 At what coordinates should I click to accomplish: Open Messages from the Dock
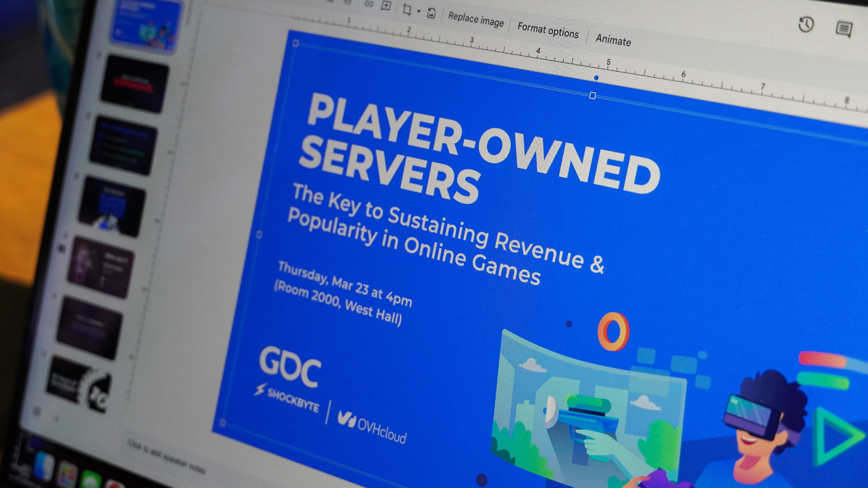pyautogui.click(x=90, y=480)
